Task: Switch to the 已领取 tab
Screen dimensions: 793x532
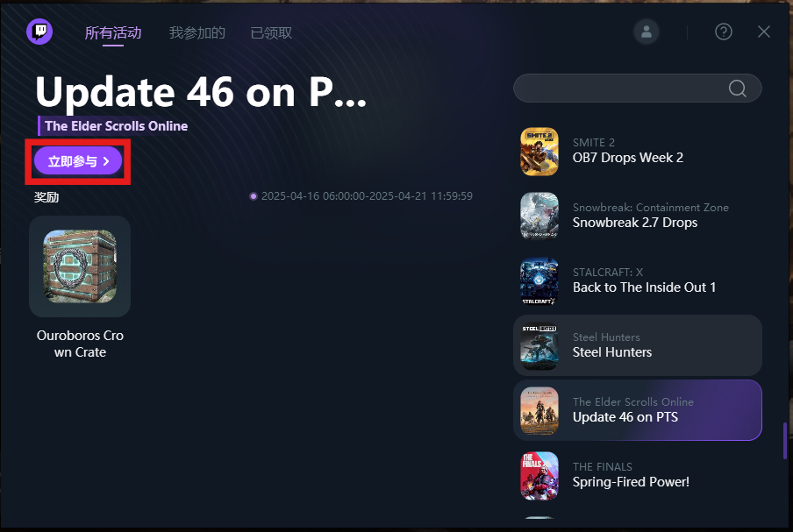Action: click(x=271, y=32)
